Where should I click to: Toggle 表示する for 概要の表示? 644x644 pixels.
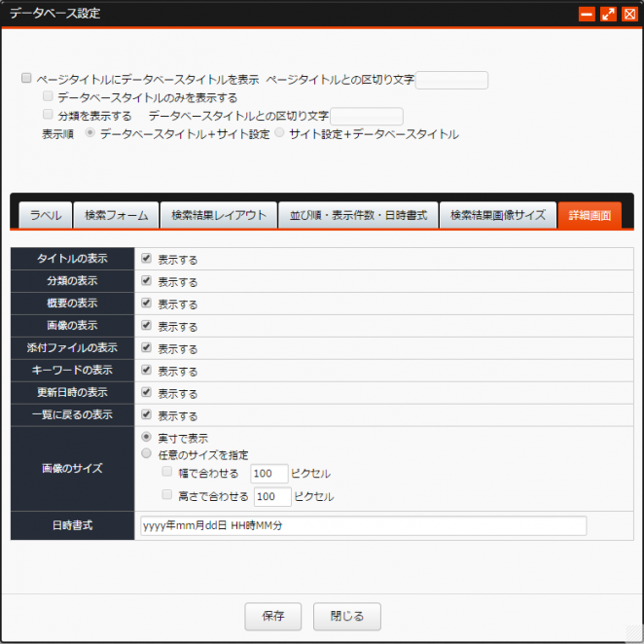click(x=146, y=303)
